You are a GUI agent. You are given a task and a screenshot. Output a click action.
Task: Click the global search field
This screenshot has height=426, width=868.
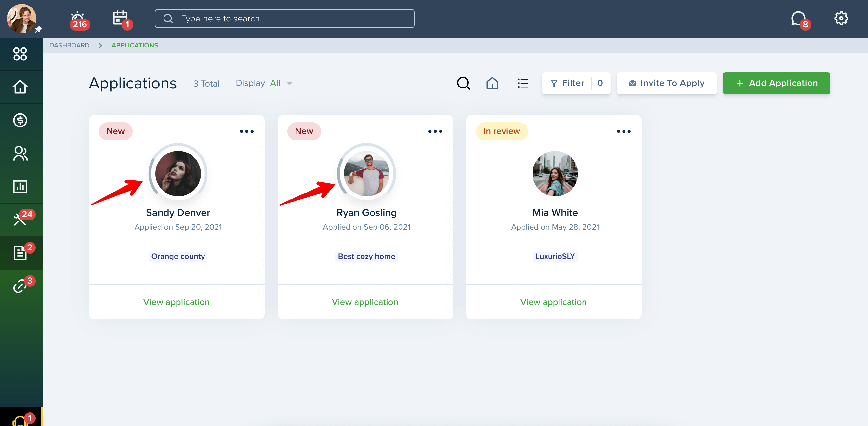coord(284,19)
